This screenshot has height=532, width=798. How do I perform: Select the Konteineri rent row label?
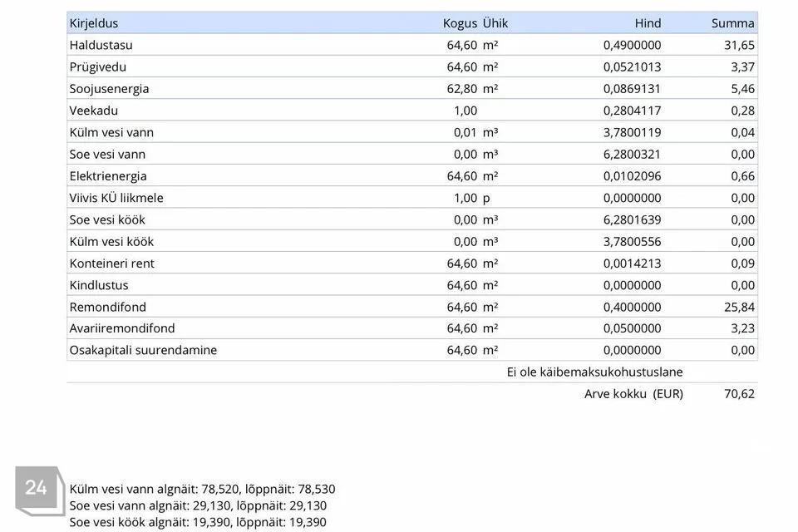point(111,264)
